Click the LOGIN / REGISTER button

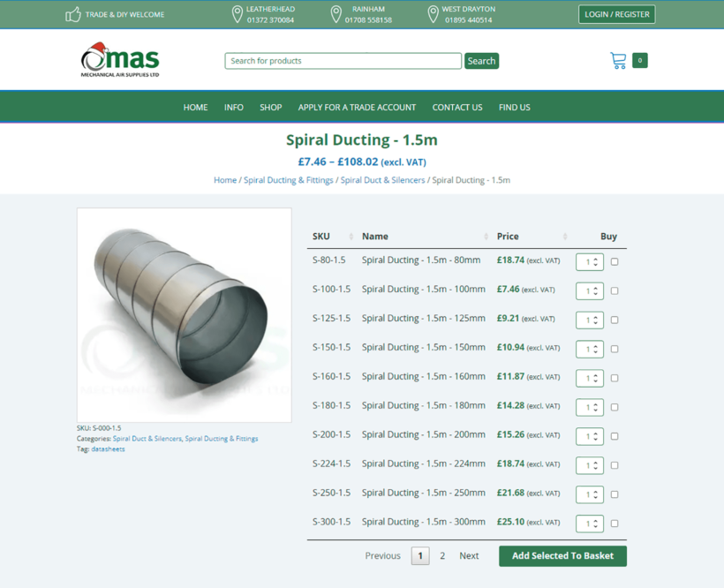click(616, 14)
